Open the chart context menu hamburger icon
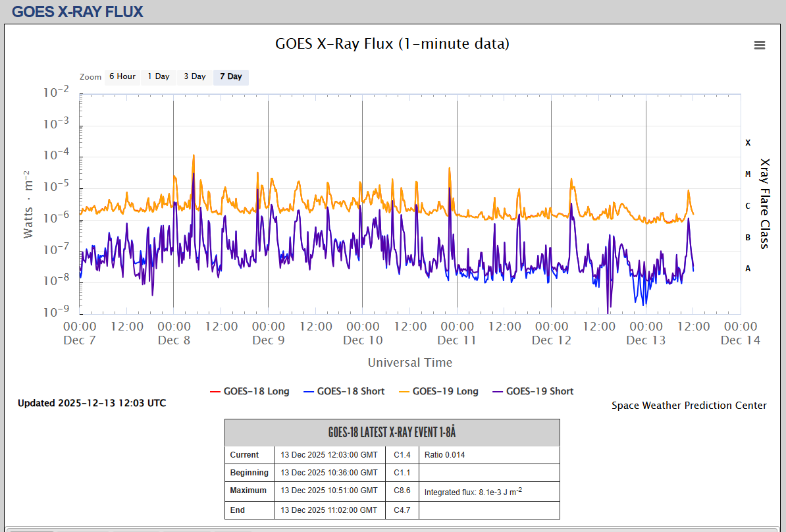786x532 pixels. click(x=759, y=45)
